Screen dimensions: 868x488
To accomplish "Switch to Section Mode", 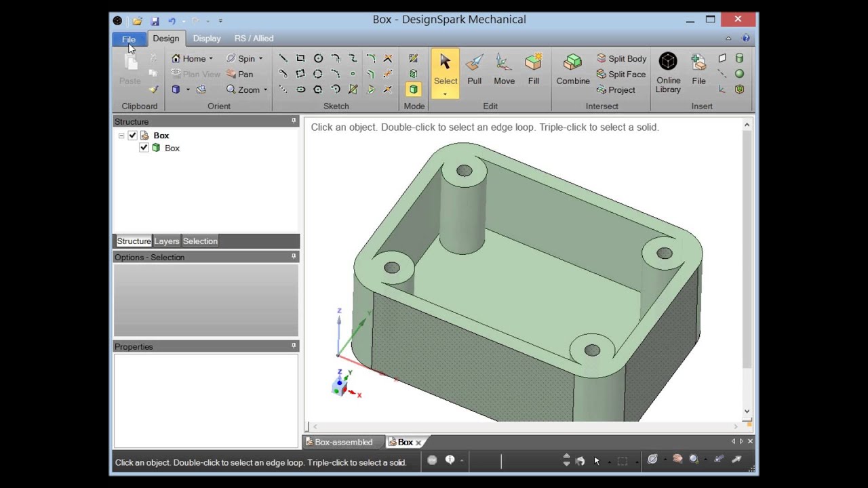I will [x=413, y=74].
